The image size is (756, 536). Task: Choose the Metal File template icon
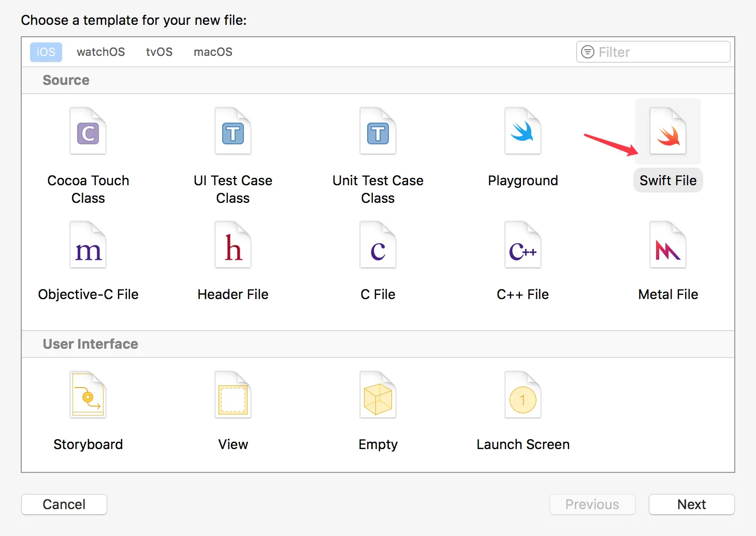[668, 245]
